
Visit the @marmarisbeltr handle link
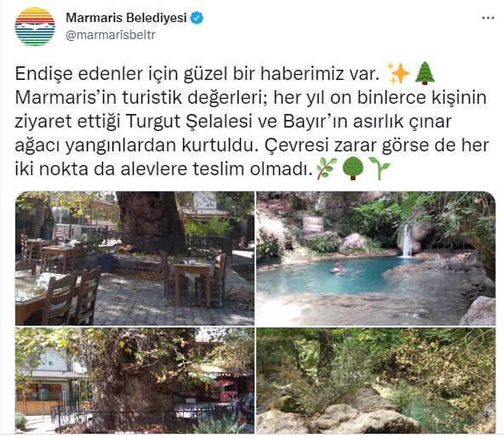(x=111, y=35)
